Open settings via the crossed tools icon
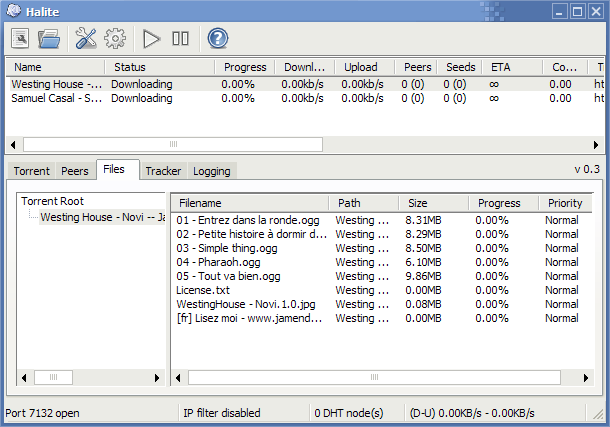Viewport: 610px width, 427px height. (x=86, y=38)
